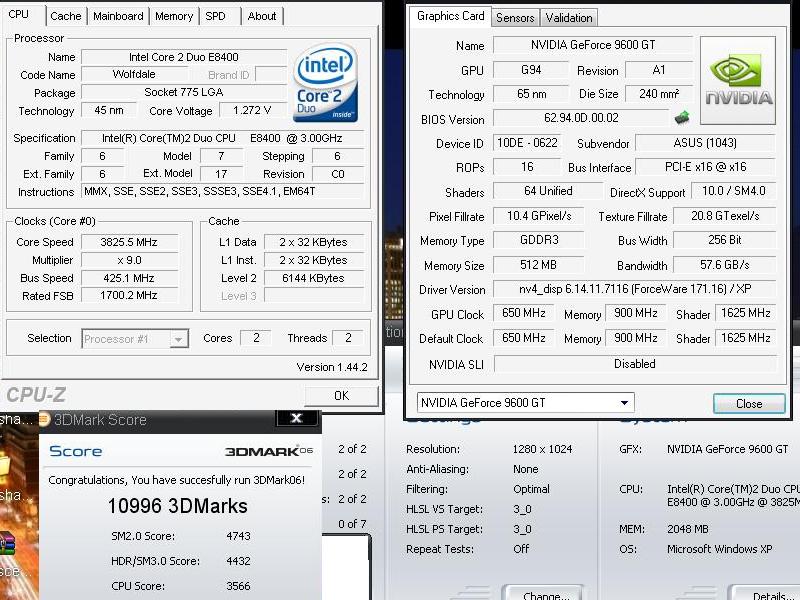Click the SM2.0 Score value '4743'
Screen dimensions: 800x600
click(x=238, y=536)
